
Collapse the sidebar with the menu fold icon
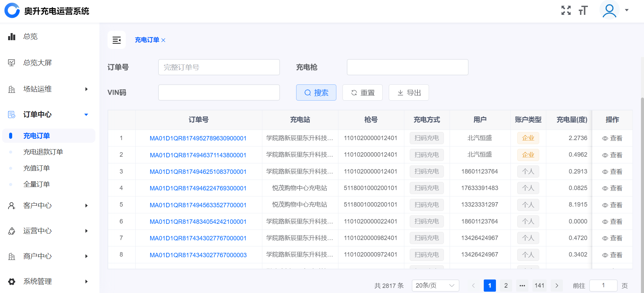[117, 40]
